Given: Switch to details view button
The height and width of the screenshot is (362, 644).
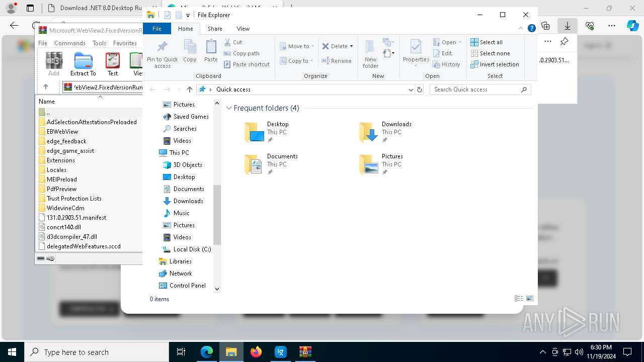Looking at the screenshot, I should [x=519, y=299].
